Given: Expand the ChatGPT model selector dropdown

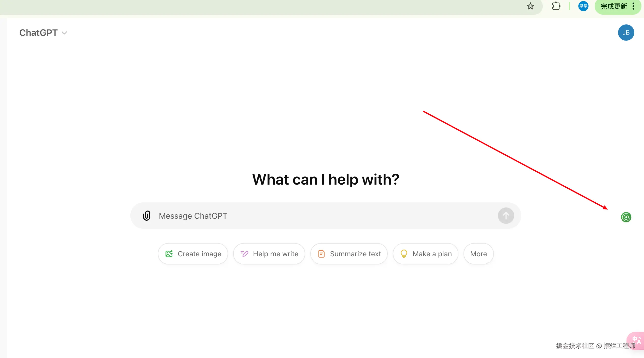Looking at the screenshot, I should click(x=39, y=33).
